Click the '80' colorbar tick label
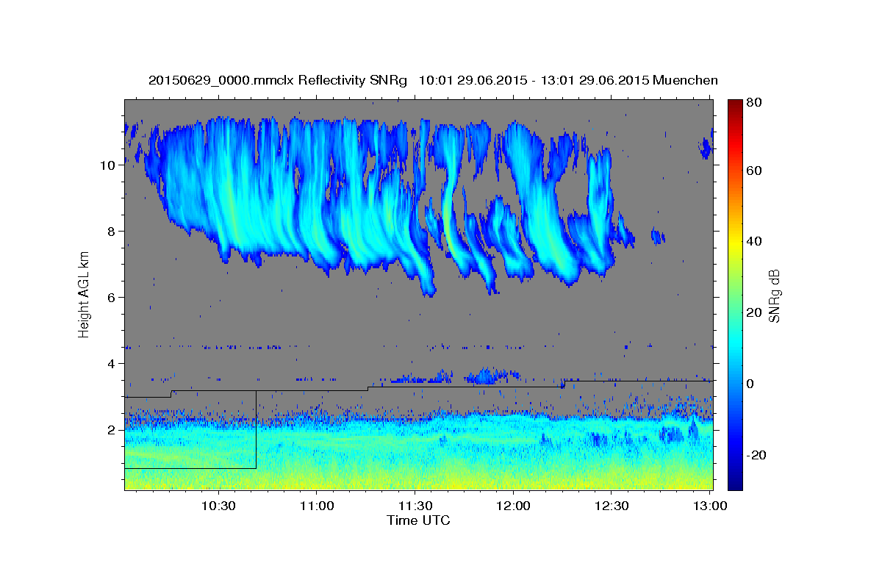The width and height of the screenshot is (882, 588). 756,103
